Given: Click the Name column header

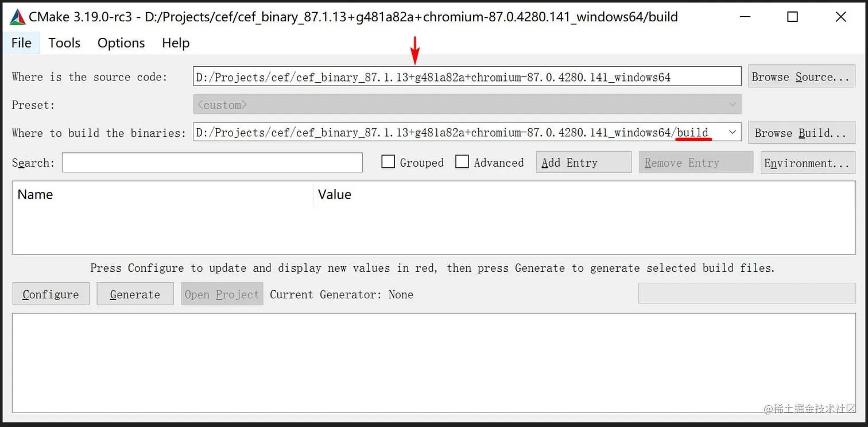Looking at the screenshot, I should coord(34,194).
